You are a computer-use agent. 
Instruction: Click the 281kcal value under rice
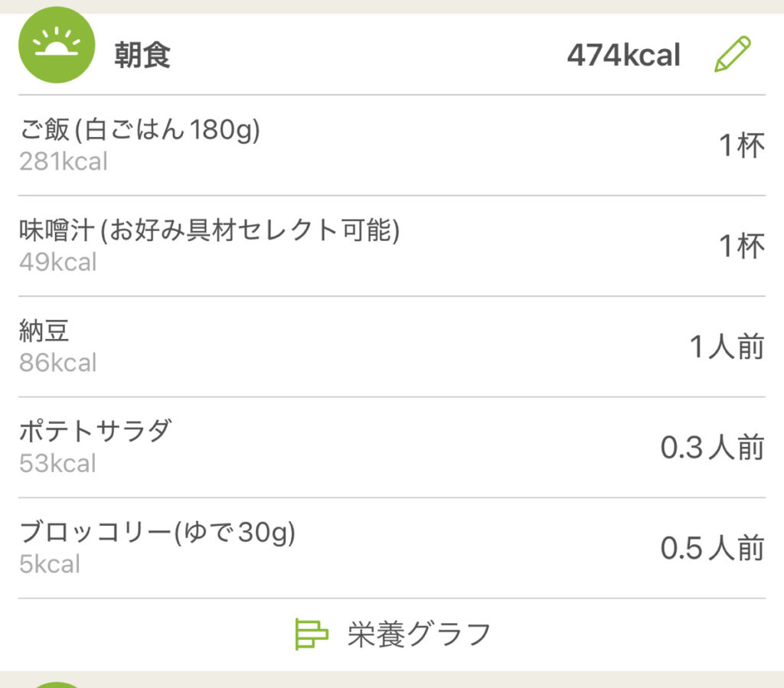[x=63, y=162]
